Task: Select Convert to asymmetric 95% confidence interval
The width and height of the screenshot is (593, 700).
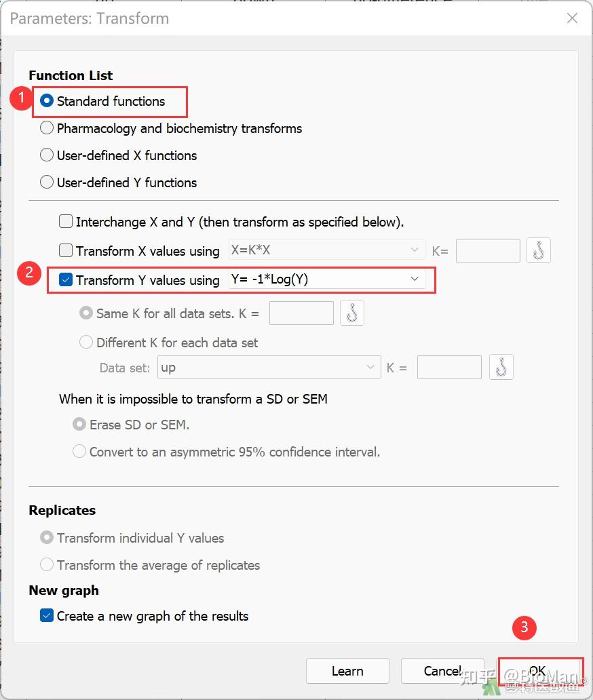Action: (x=79, y=452)
